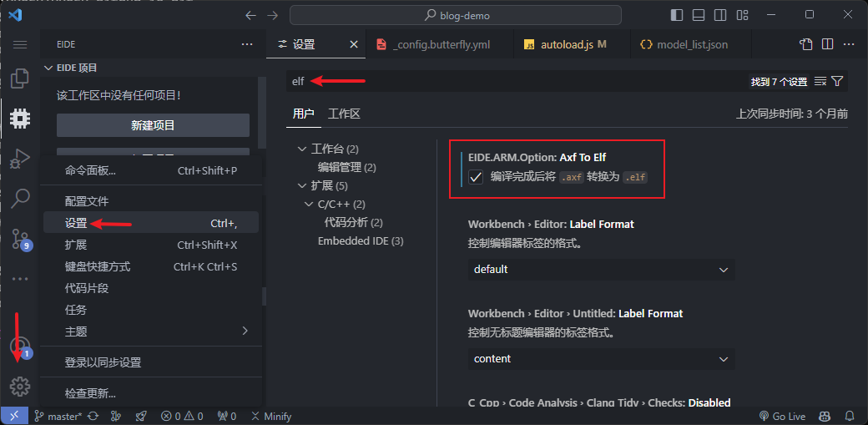Click the Manage gear icon

tap(20, 386)
